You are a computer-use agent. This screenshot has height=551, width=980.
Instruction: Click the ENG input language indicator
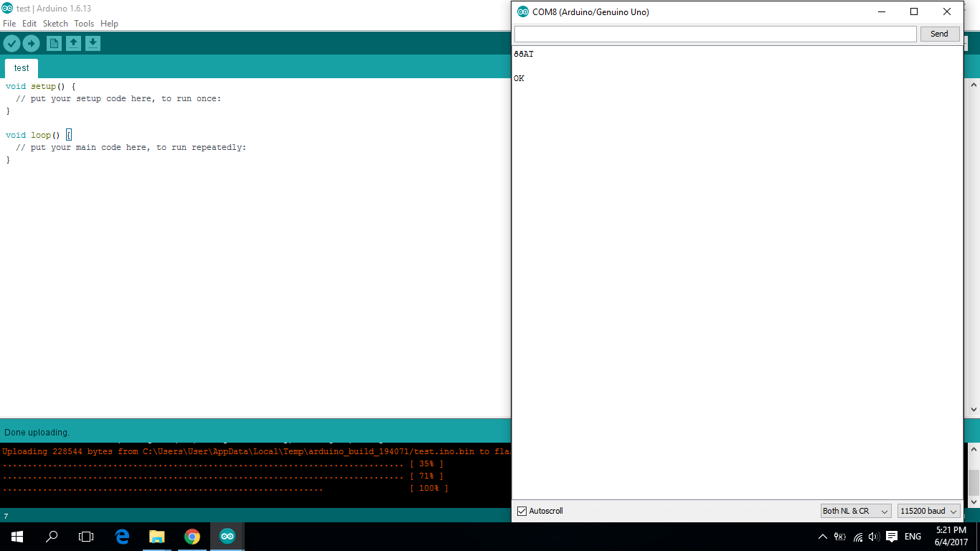[x=913, y=537]
